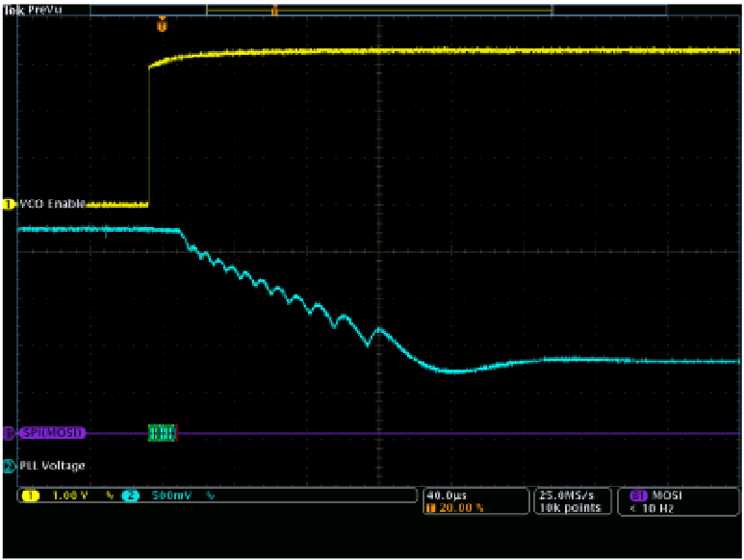This screenshot has width=744, height=560.
Task: Select the VCO Enable channel label
Action: point(51,204)
